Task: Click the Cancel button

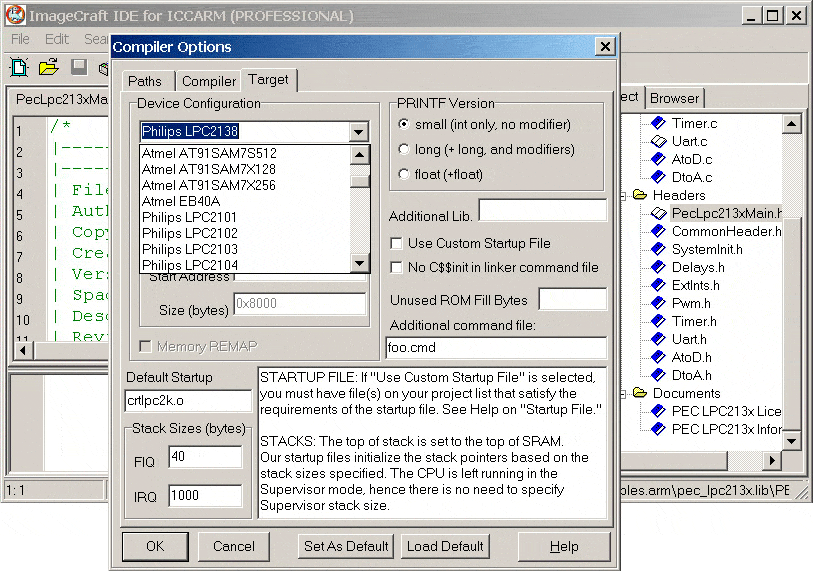Action: click(x=234, y=546)
